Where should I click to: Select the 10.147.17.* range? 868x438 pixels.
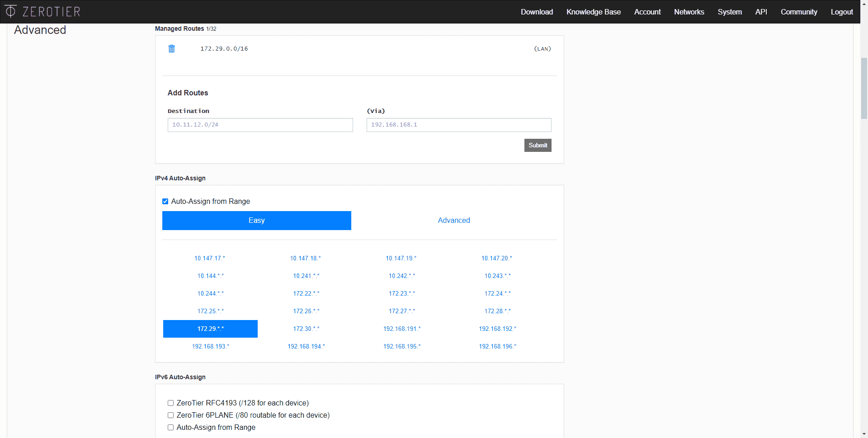tap(210, 259)
